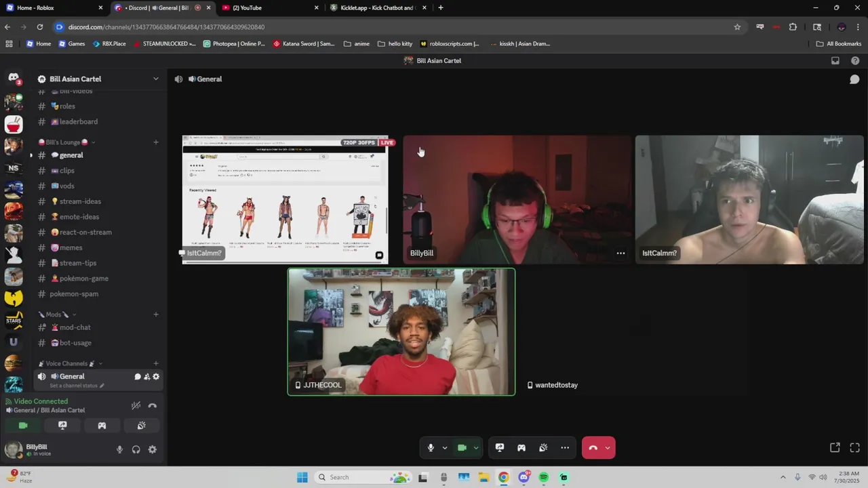This screenshot has height=488, width=868.
Task: Open the All Bookmarks folder
Action: (x=839, y=43)
